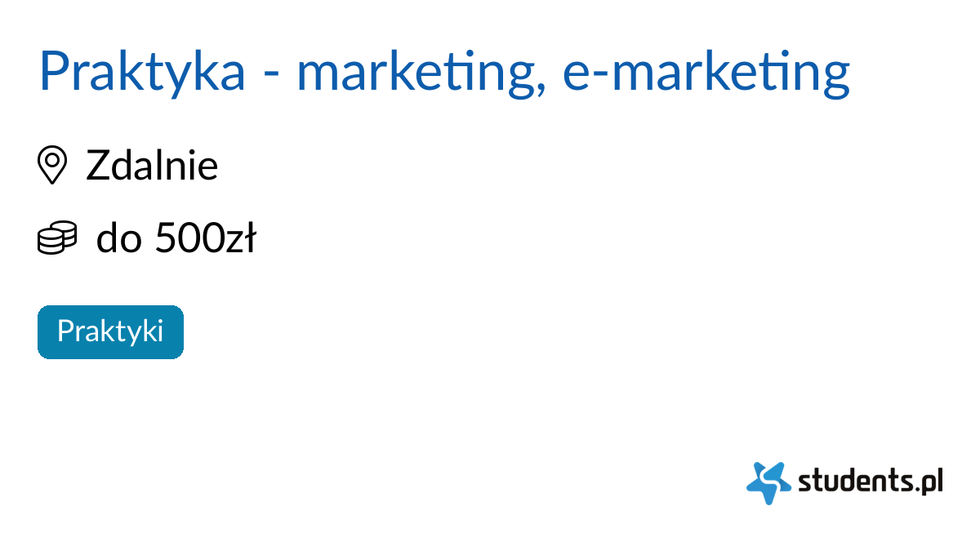This screenshot has height=551, width=980.
Task: Open the job title starting with Praktyka
Action: point(444,72)
